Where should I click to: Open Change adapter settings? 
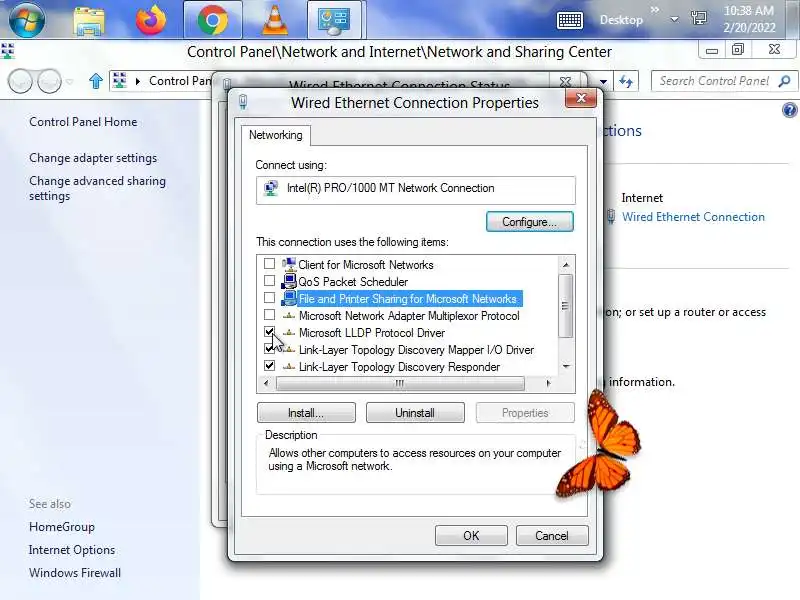[93, 158]
